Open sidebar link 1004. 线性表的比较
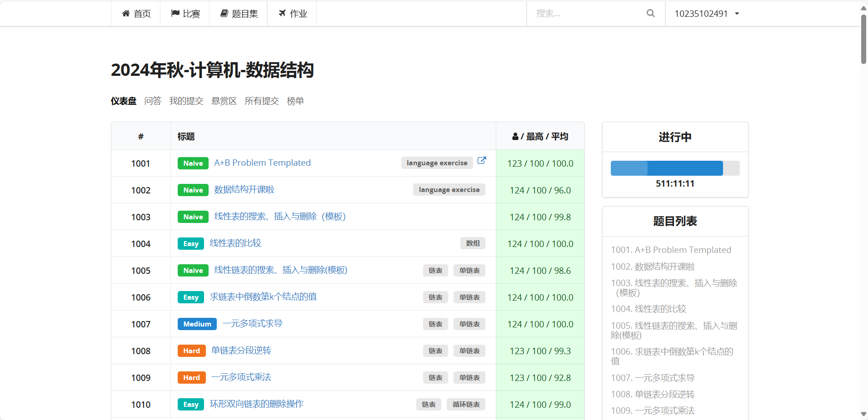The image size is (868, 420). (x=649, y=309)
